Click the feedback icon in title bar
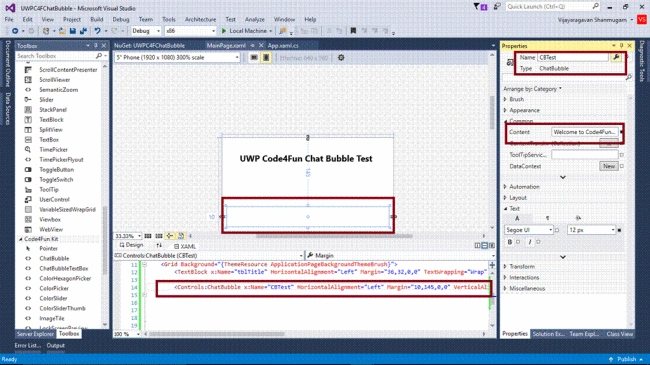Screen dimensions: 650x365 [497, 6]
